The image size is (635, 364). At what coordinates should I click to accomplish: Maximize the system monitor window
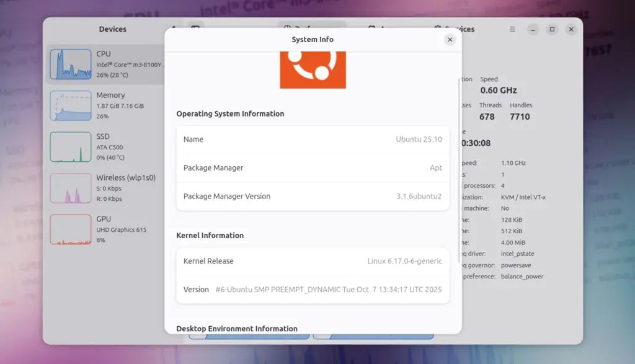point(552,29)
